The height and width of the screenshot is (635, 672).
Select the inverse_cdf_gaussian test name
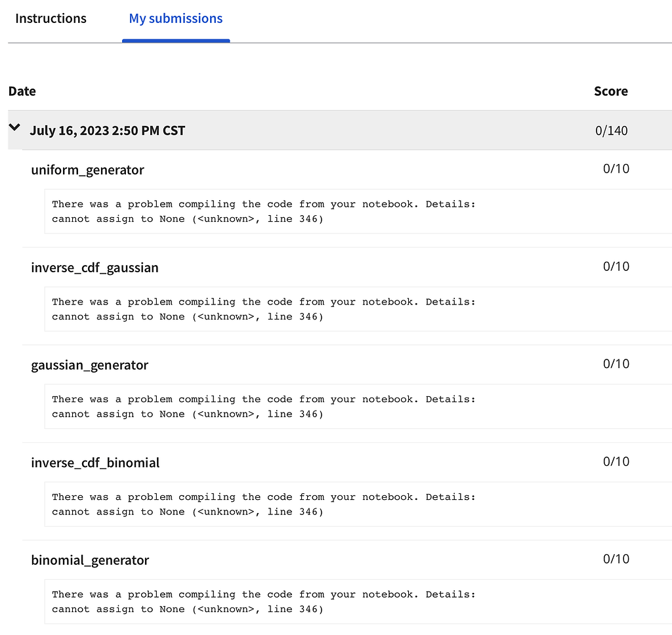pos(94,268)
